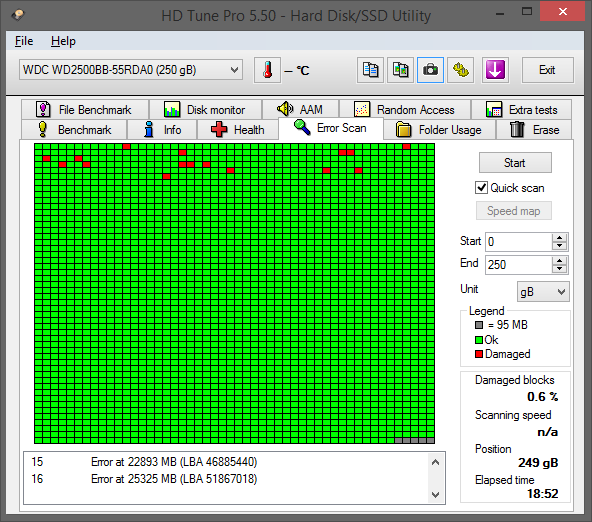
Task: Maximize the HD Tune Pro window
Action: (527, 12)
